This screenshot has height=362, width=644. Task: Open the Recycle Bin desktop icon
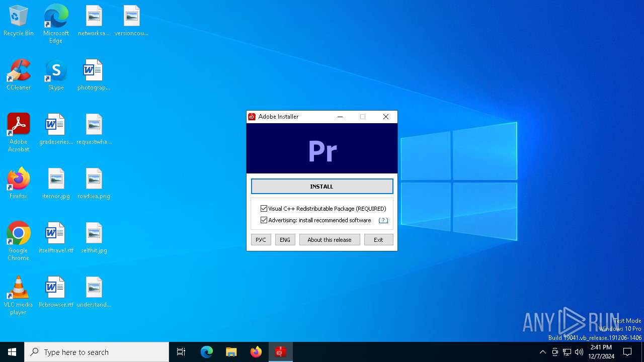pos(19,21)
